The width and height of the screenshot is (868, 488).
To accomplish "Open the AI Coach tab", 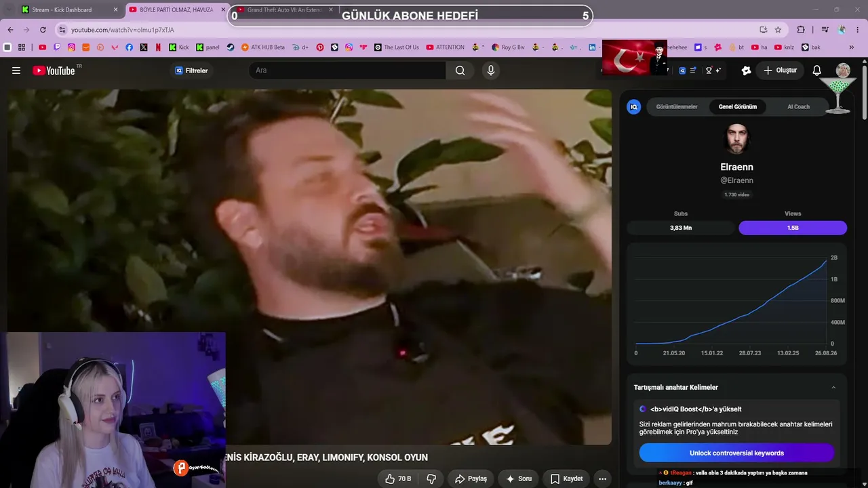I will tap(798, 107).
